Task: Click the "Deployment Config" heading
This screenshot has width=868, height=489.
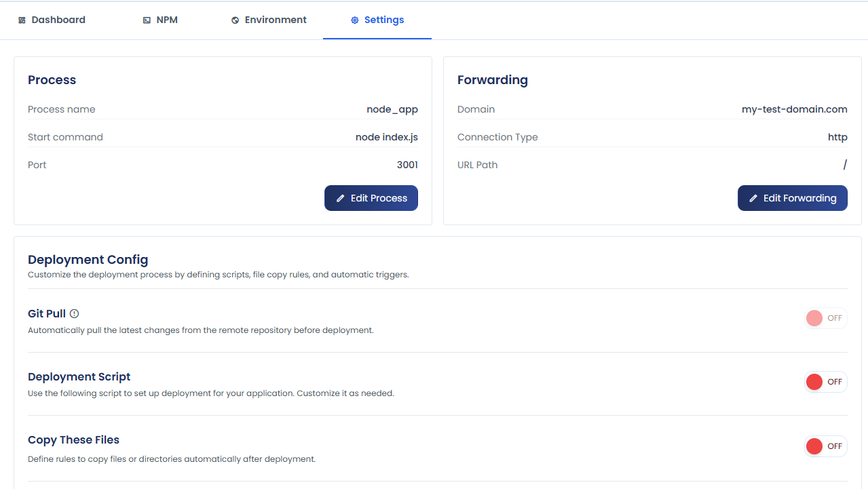Action: 88,260
